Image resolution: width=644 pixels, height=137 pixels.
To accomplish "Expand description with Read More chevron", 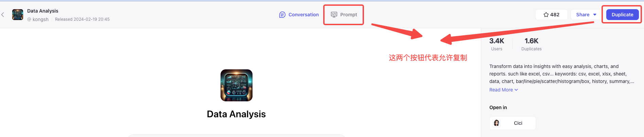I will pos(516,90).
